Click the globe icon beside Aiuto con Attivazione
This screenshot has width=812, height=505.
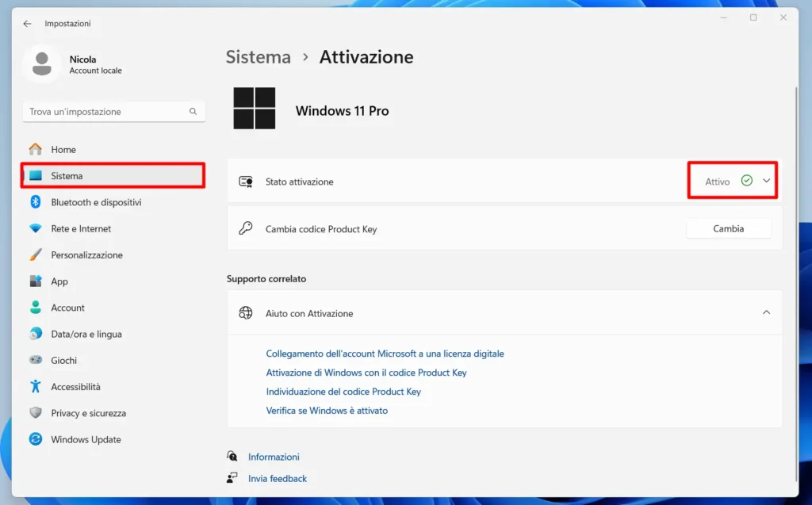[246, 313]
